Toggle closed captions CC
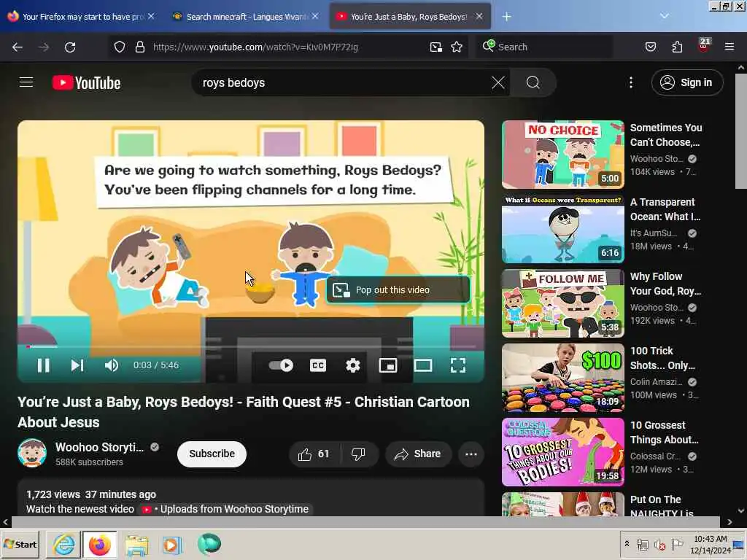This screenshot has width=747, height=560. click(x=318, y=365)
